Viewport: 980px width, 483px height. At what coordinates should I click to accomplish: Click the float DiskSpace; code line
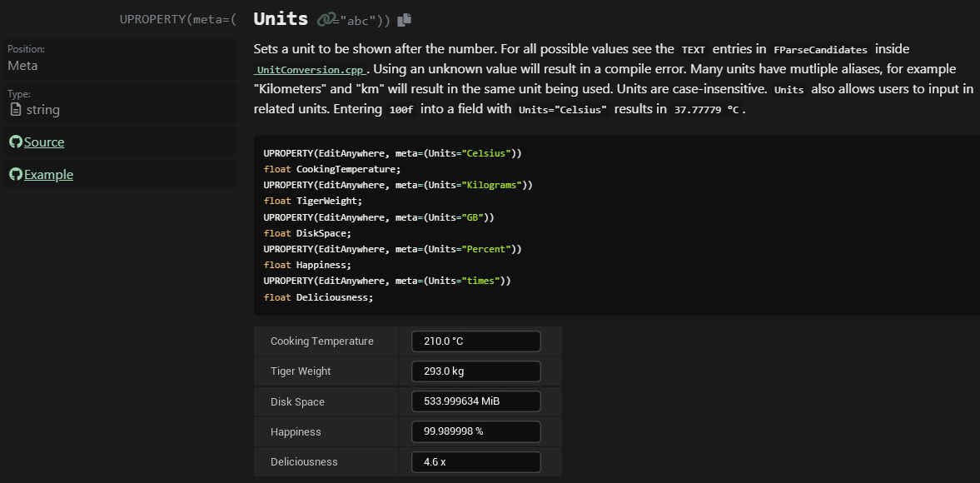click(x=307, y=233)
